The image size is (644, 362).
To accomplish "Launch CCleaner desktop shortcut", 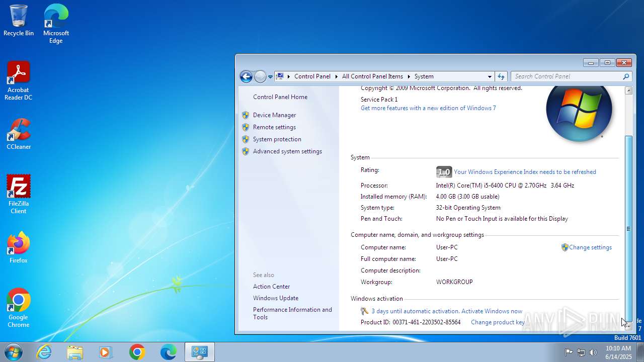I will 19,134.
